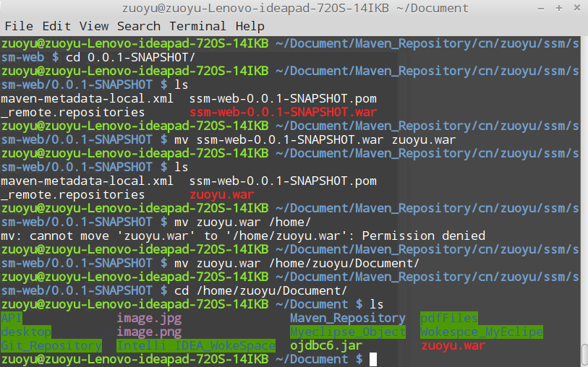Click red zuoyu.war beside ojdbc6.jar
Viewport: 588px width, 367px height.
click(x=453, y=345)
